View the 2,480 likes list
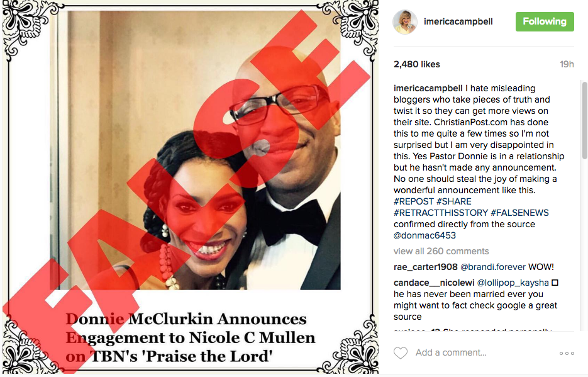This screenshot has height=377, width=588. coord(416,64)
